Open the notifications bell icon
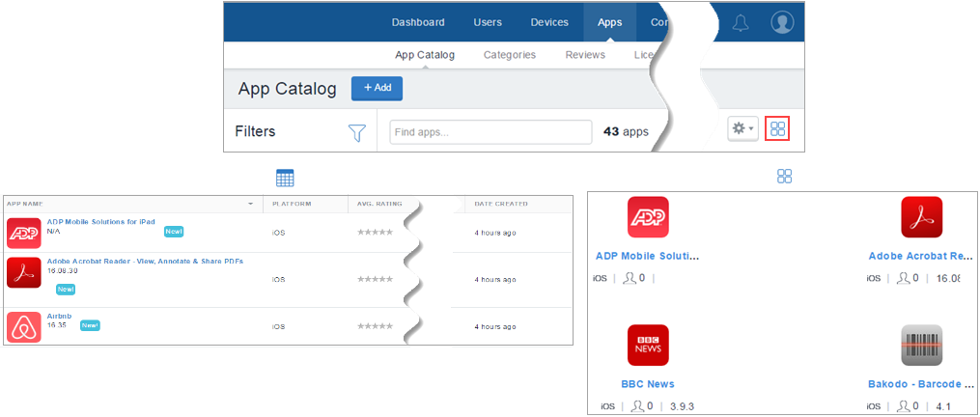The width and height of the screenshot is (980, 417). pyautogui.click(x=741, y=23)
